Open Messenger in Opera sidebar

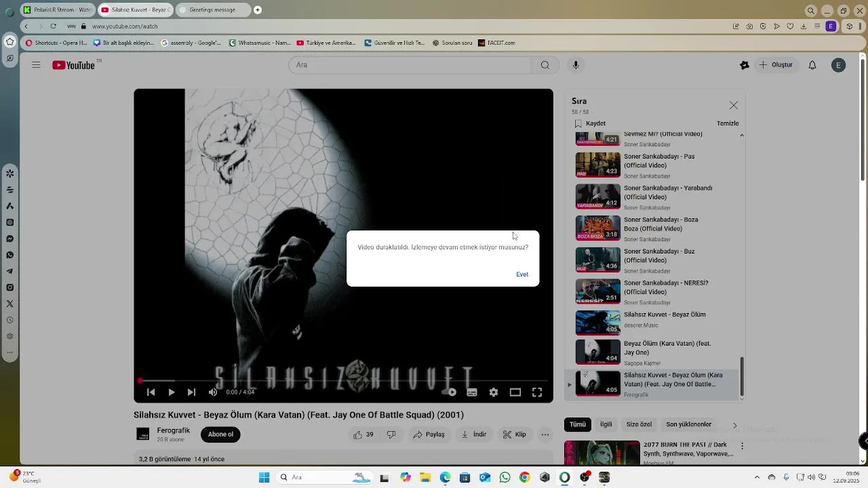(x=10, y=239)
